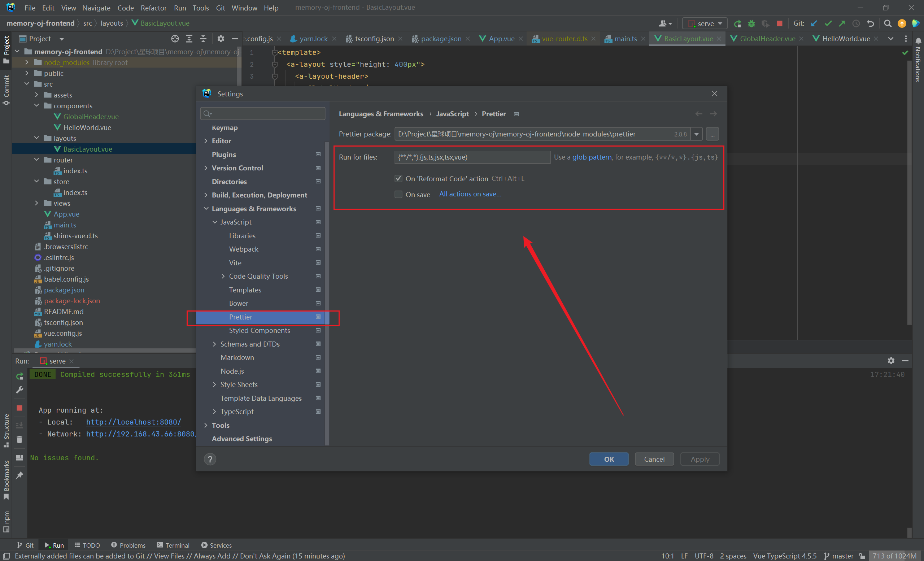Screen dimensions: 924x561
Task: Enable On Reformat Code action checkbox
Action: [398, 178]
